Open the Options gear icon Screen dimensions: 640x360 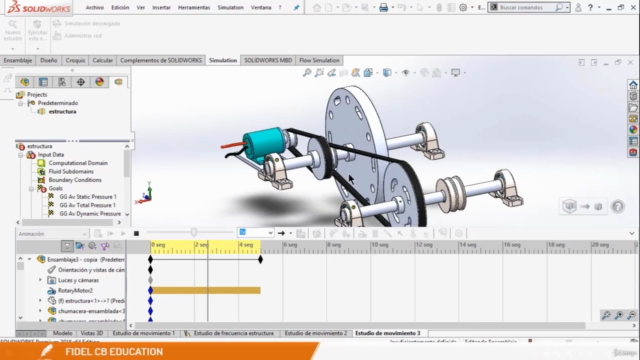[463, 7]
